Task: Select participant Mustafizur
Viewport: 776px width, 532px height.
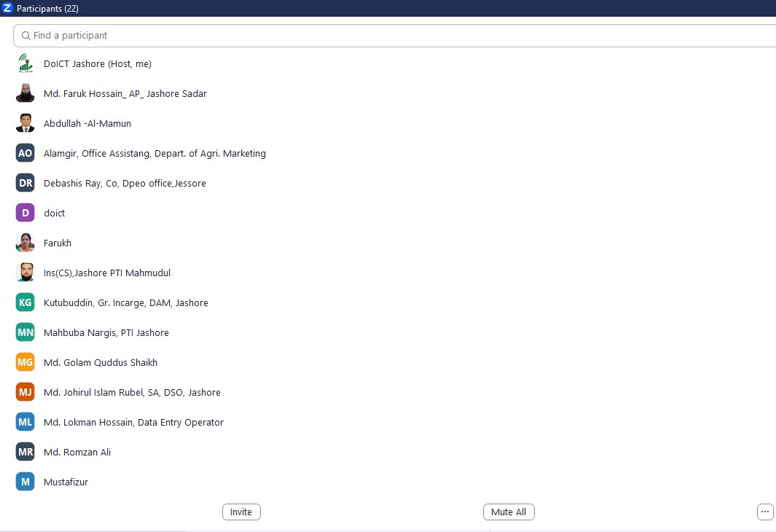Action: click(x=66, y=482)
